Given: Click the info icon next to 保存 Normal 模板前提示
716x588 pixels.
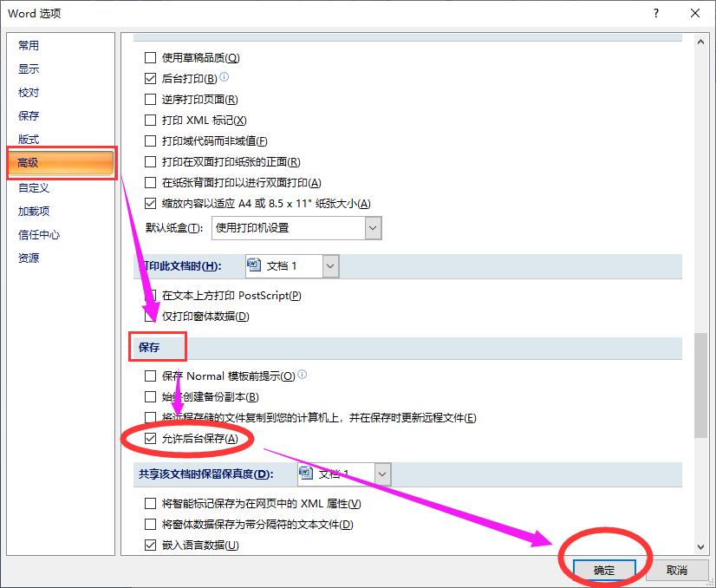Looking at the screenshot, I should click(x=303, y=373).
